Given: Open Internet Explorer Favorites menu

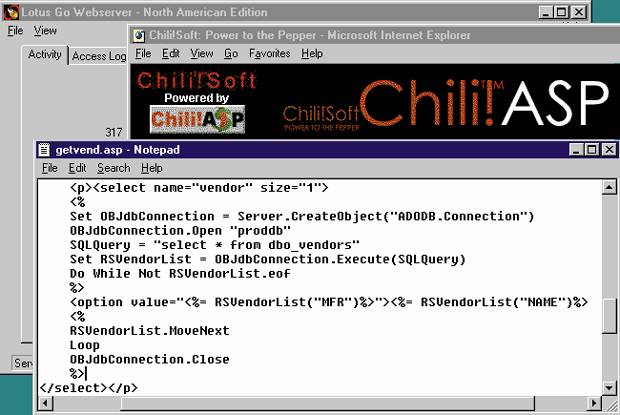Looking at the screenshot, I should click(270, 53).
